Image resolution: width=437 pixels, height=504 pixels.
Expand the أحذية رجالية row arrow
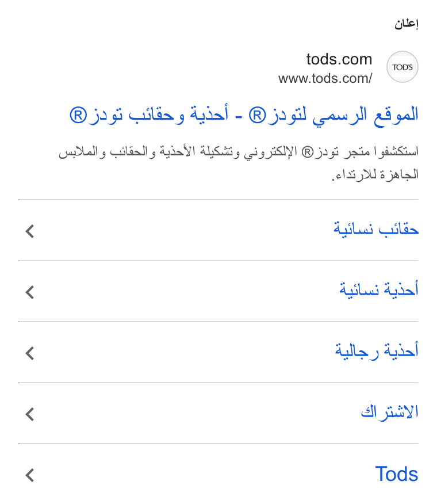30,353
